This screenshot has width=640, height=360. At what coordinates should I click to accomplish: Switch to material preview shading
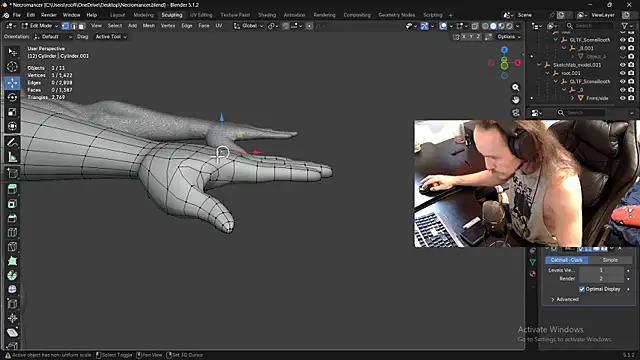(x=501, y=26)
